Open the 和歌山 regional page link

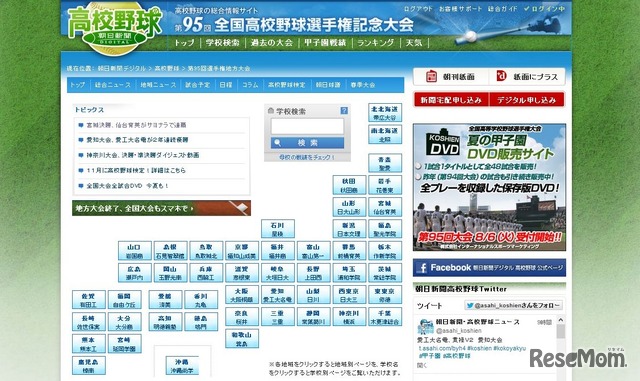click(x=242, y=335)
